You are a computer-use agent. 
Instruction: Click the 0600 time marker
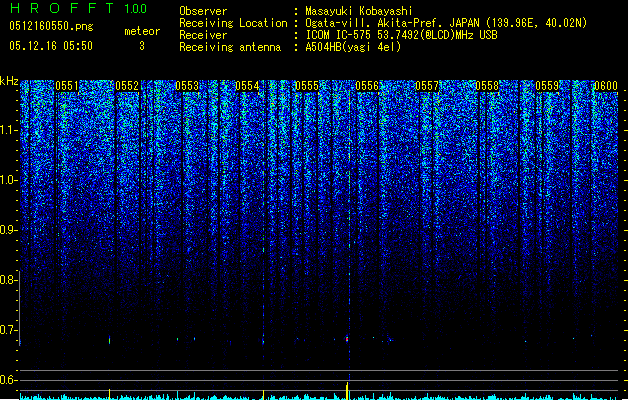pos(606,86)
